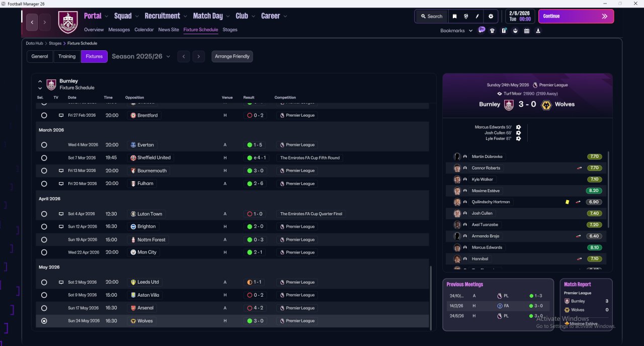Viewport: 644px width, 346px height.
Task: Click the Man City club badge in the fixtures list
Action: (x=133, y=252)
